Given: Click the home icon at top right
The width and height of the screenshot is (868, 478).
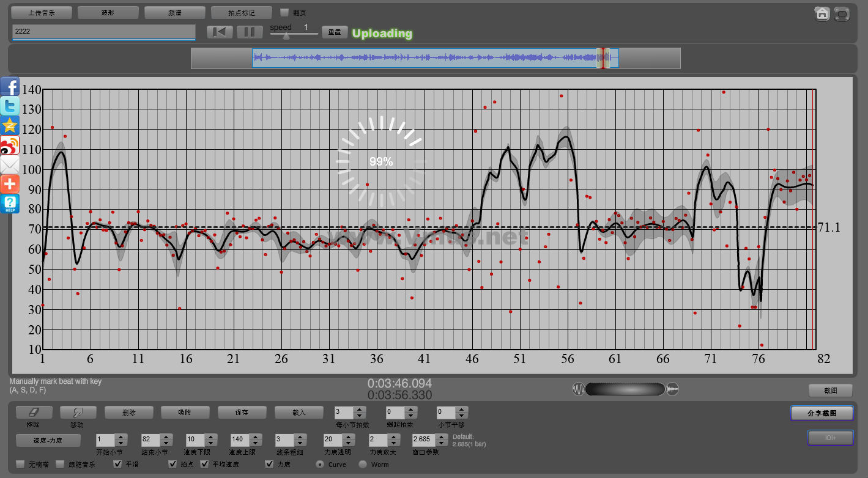Looking at the screenshot, I should point(822,13).
